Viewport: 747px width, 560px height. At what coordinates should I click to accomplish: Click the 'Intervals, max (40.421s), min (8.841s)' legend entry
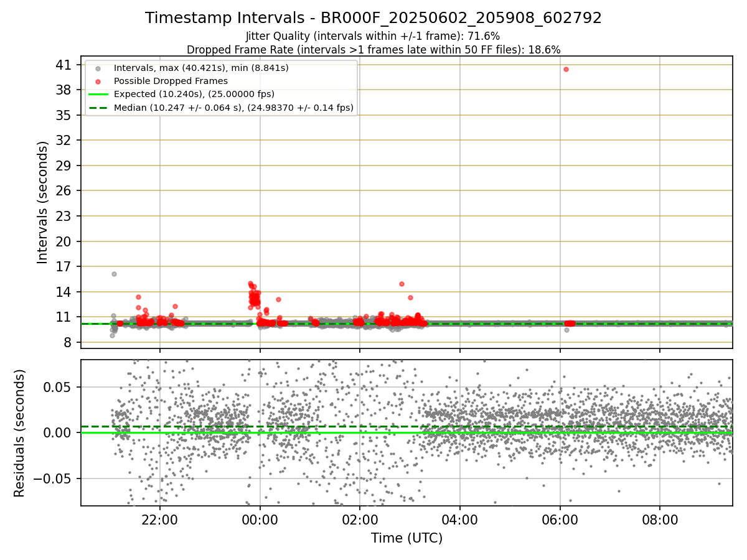click(x=201, y=67)
